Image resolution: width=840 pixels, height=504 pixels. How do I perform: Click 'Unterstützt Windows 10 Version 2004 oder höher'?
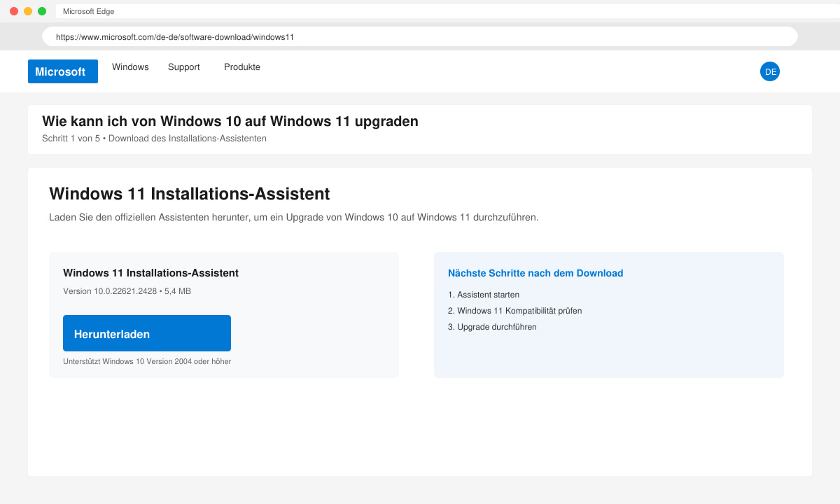147,361
